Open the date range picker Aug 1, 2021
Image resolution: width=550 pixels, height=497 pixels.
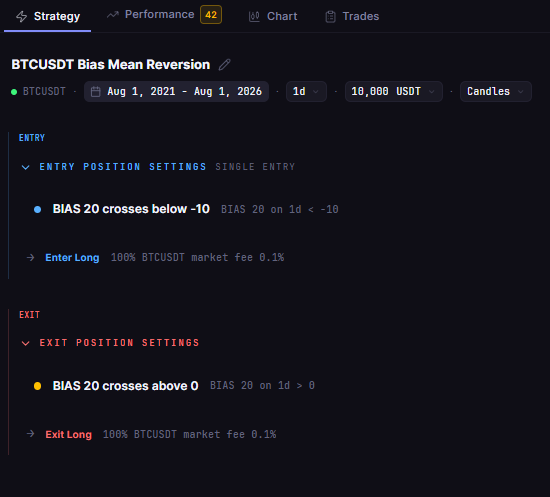(176, 92)
